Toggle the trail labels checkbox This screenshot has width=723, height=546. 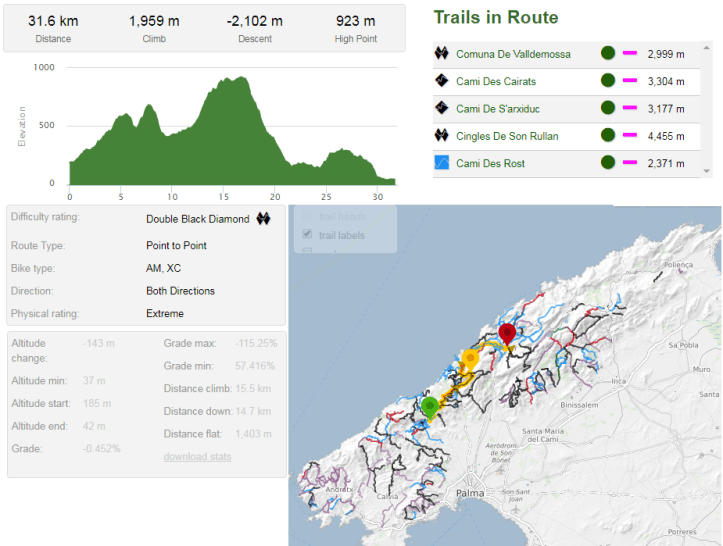click(308, 235)
